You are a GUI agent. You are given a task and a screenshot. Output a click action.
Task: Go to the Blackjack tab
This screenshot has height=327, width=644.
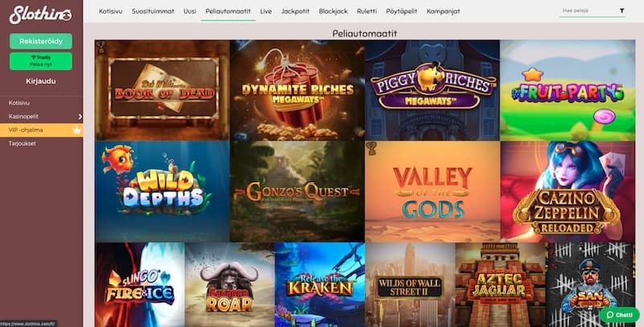333,11
